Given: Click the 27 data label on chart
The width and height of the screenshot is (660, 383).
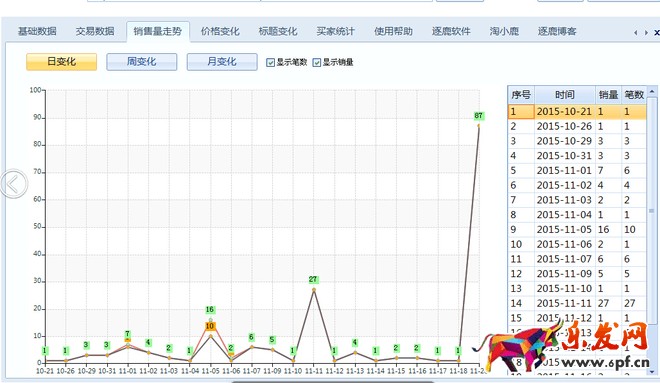Looking at the screenshot, I should 313,279.
